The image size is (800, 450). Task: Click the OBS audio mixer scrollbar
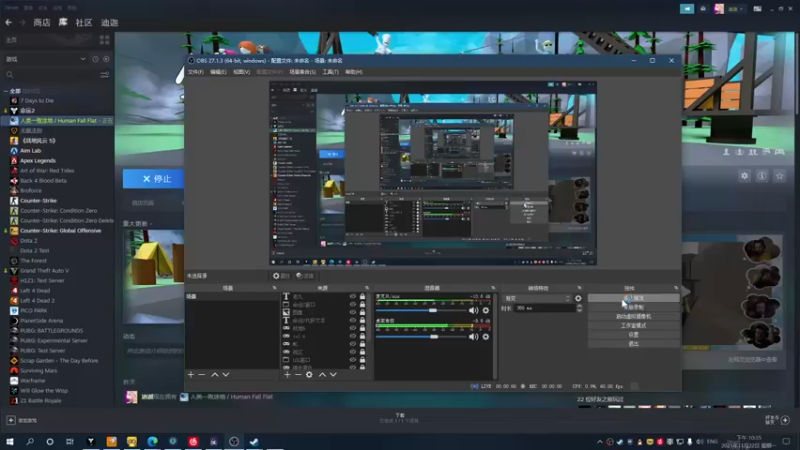(x=495, y=336)
